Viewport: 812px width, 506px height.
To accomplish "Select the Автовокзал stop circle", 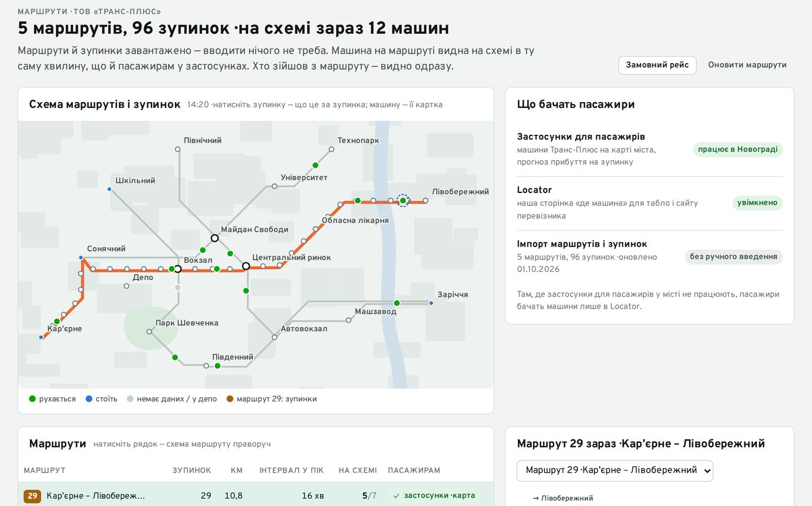I will pos(275,337).
